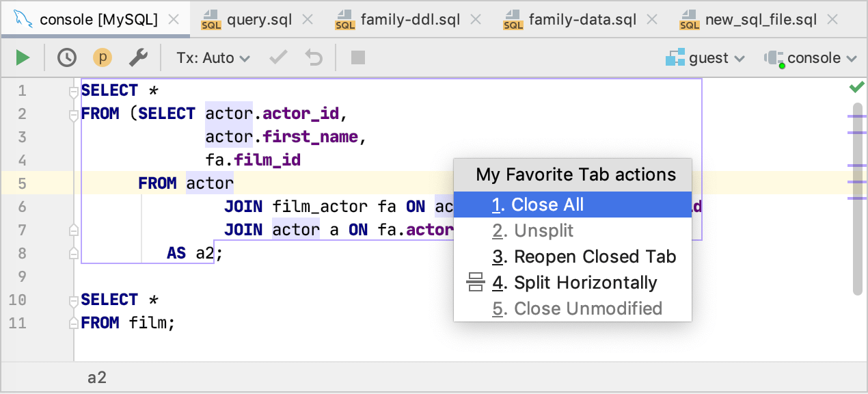Open the Tx: Auto transaction mode dropdown
868x394 pixels.
[212, 57]
